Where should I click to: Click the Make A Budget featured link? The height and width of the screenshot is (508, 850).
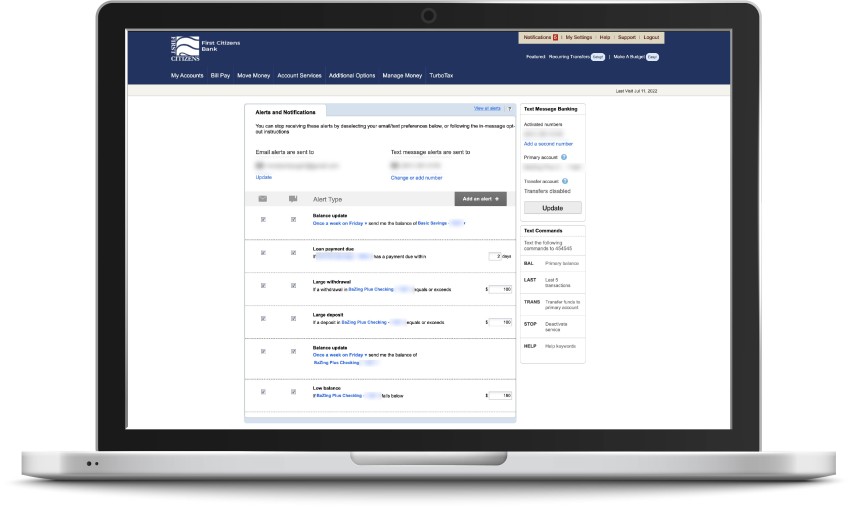tap(629, 57)
